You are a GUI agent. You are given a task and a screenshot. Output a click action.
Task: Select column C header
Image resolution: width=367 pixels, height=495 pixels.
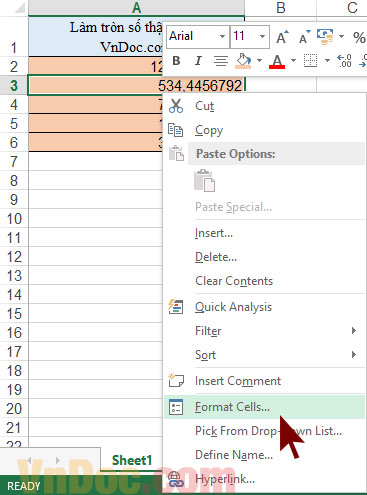click(x=342, y=8)
